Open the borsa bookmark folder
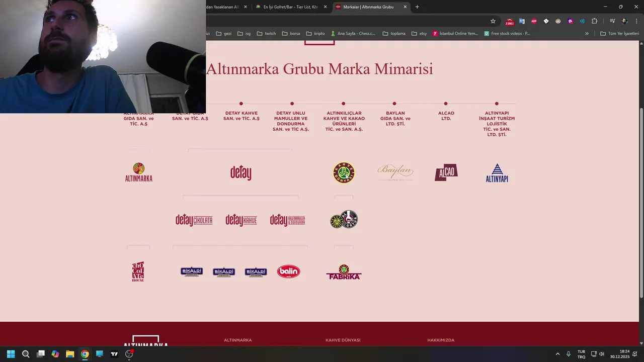The height and width of the screenshot is (362, 644). pyautogui.click(x=291, y=34)
